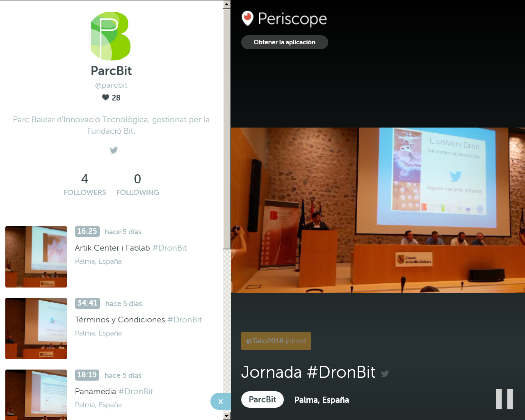Click 'hace 5 días' next to 34:41

123,304
